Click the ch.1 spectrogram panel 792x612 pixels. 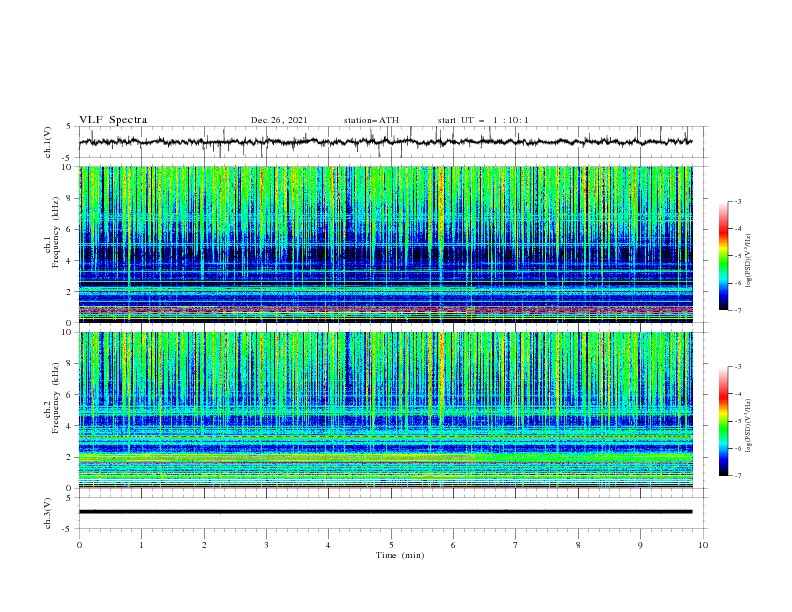(x=386, y=244)
